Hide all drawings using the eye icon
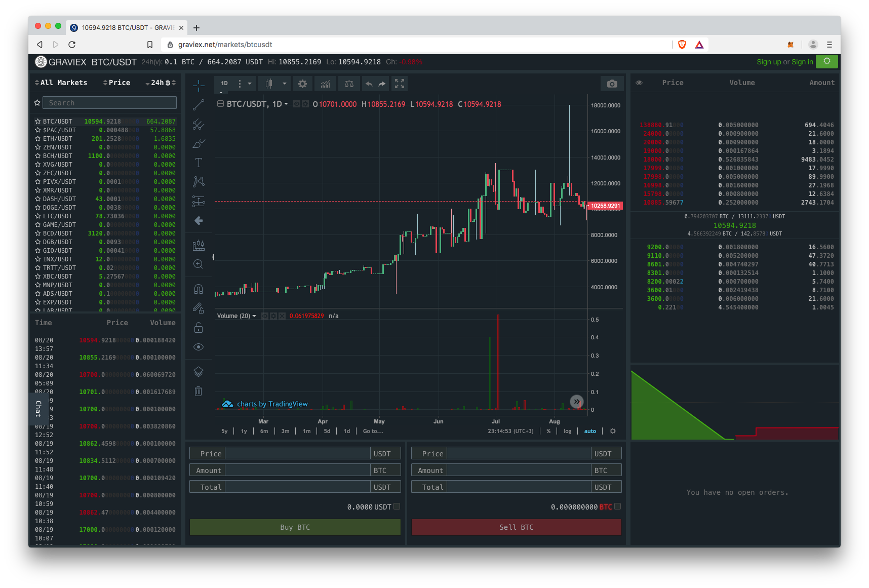The height and width of the screenshot is (588, 869). [199, 347]
